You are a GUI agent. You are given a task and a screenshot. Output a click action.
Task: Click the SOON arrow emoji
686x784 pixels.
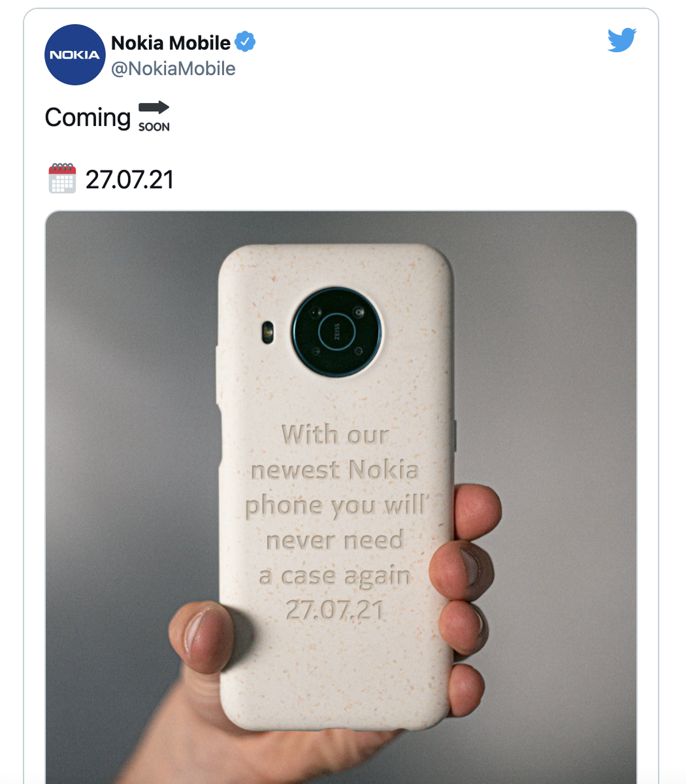pos(154,117)
